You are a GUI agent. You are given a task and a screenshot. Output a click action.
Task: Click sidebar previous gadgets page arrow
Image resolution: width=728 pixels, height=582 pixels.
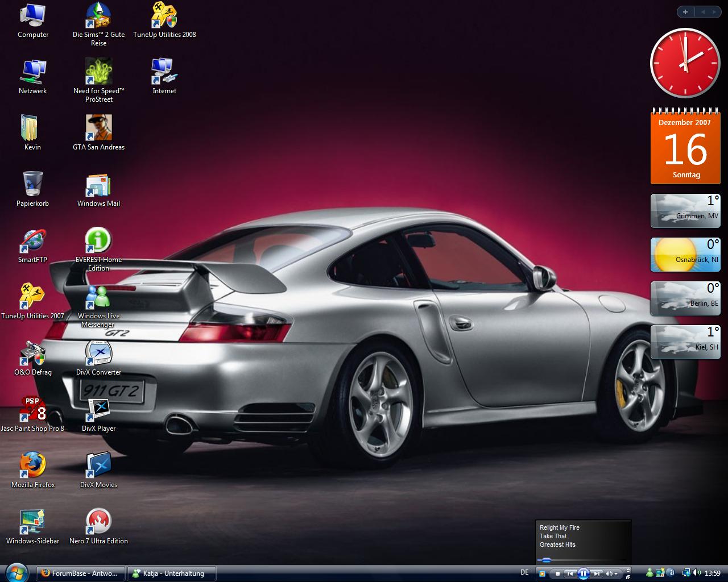click(x=702, y=12)
